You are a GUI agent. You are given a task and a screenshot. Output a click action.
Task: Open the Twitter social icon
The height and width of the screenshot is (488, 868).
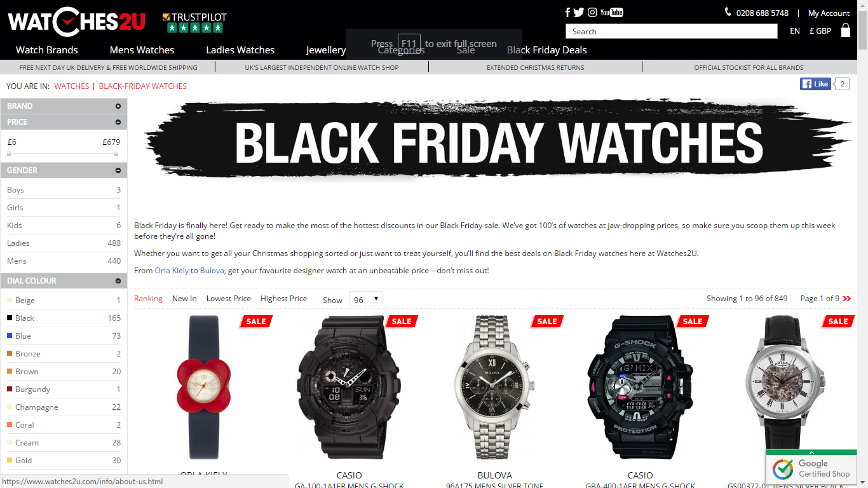[579, 12]
